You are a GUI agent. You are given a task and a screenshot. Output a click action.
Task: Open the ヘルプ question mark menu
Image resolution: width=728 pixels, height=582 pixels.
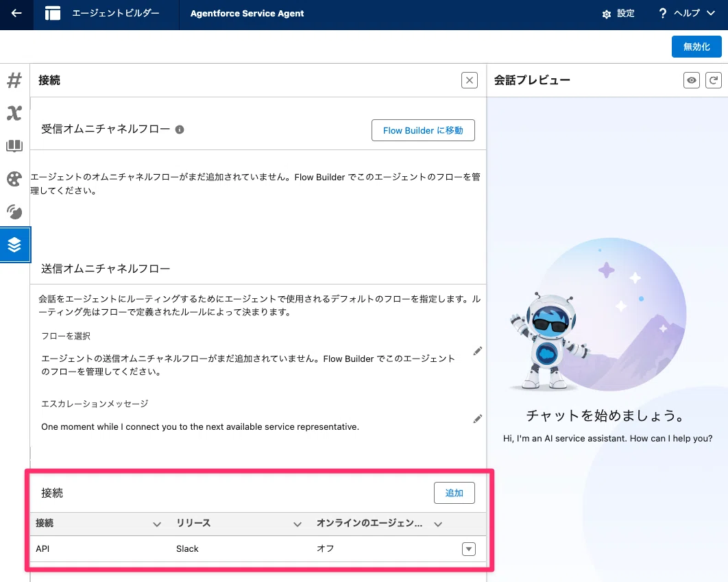[663, 14]
